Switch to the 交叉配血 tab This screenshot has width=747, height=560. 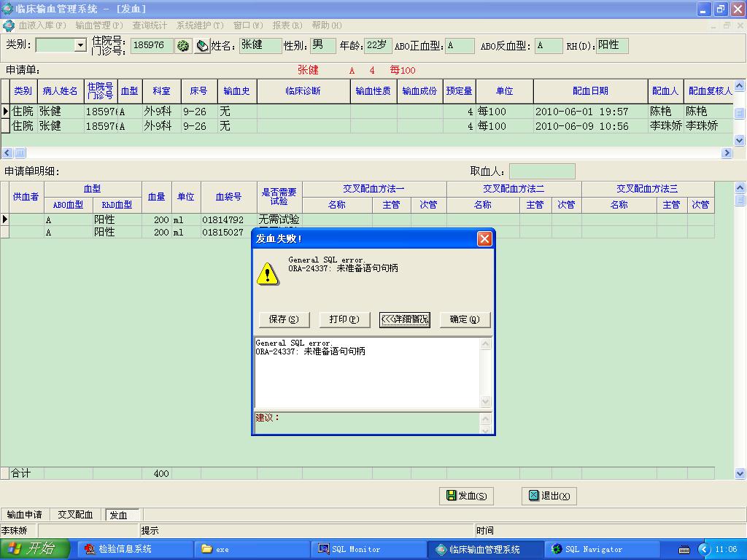[x=75, y=515]
